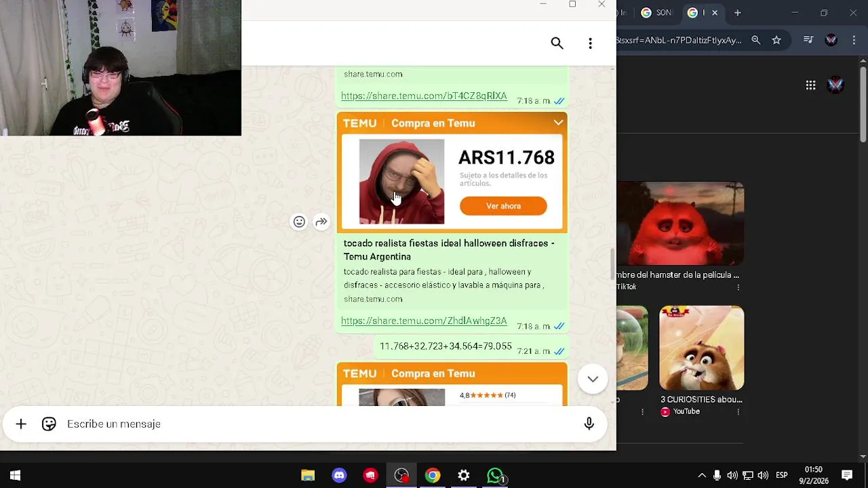Record a voice message with microphone
This screenshot has width=868, height=488.
tap(589, 424)
